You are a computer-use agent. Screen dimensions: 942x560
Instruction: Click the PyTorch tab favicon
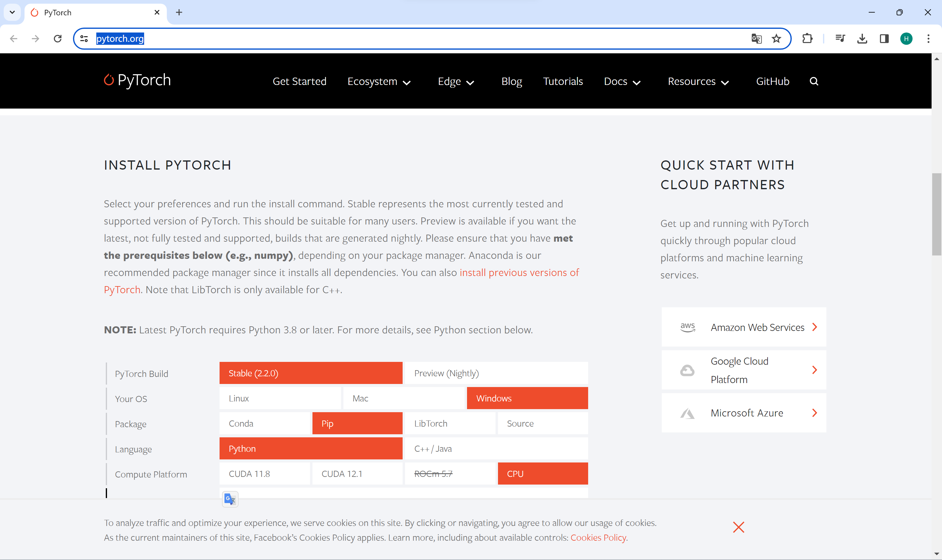pyautogui.click(x=35, y=13)
